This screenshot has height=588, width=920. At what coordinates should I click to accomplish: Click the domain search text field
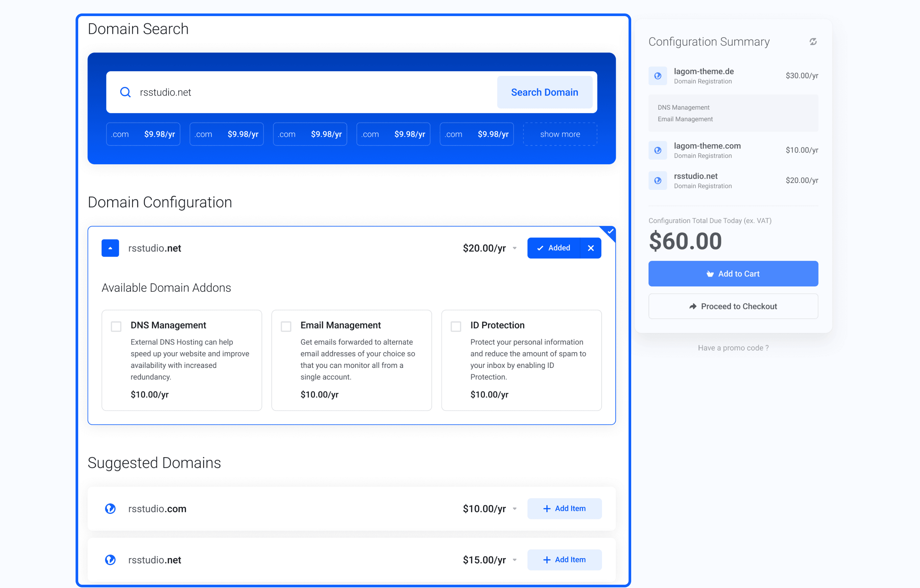pyautogui.click(x=313, y=92)
